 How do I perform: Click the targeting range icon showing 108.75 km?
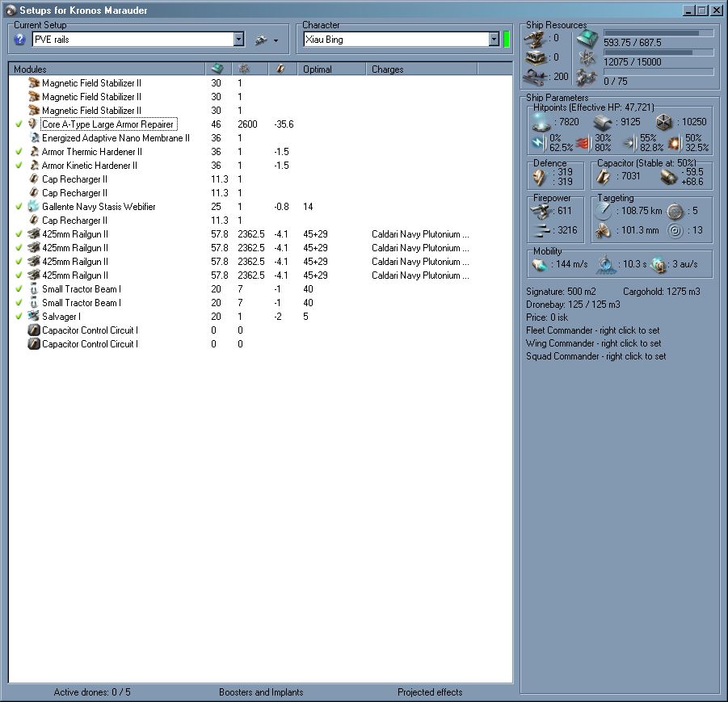[603, 211]
